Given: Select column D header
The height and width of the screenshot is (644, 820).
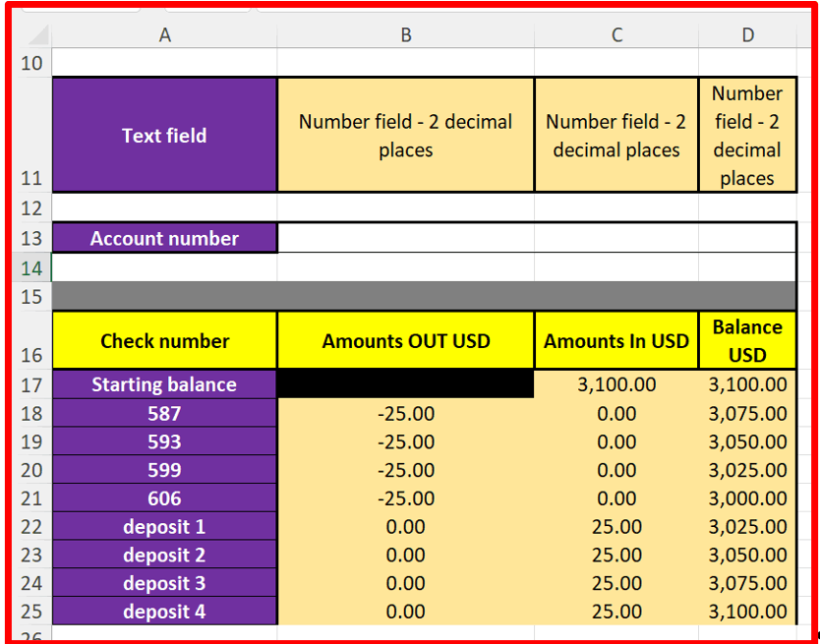Looking at the screenshot, I should (x=748, y=35).
